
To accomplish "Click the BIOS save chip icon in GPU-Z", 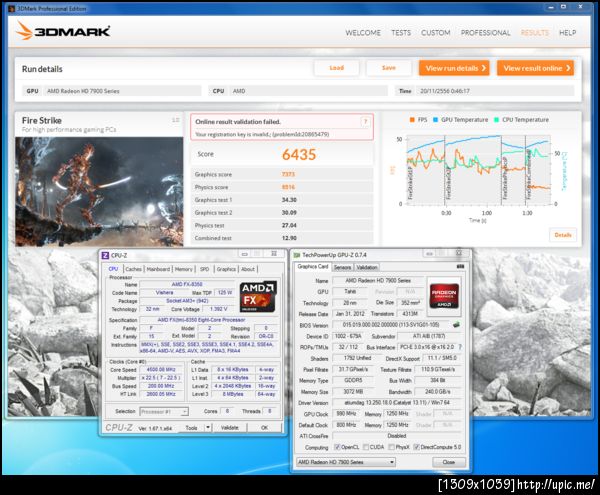I will click(456, 325).
